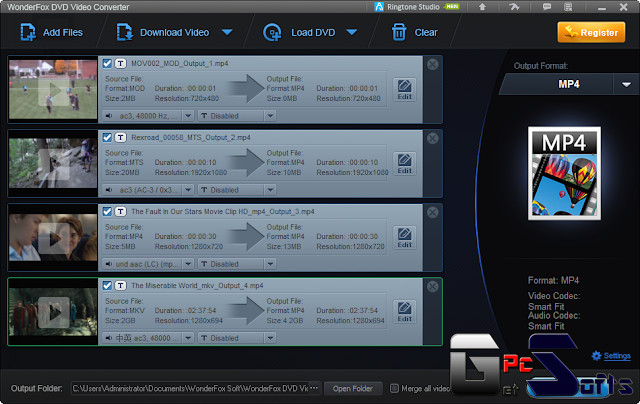640x404 pixels.
Task: Click the Settings gear icon
Action: [596, 356]
